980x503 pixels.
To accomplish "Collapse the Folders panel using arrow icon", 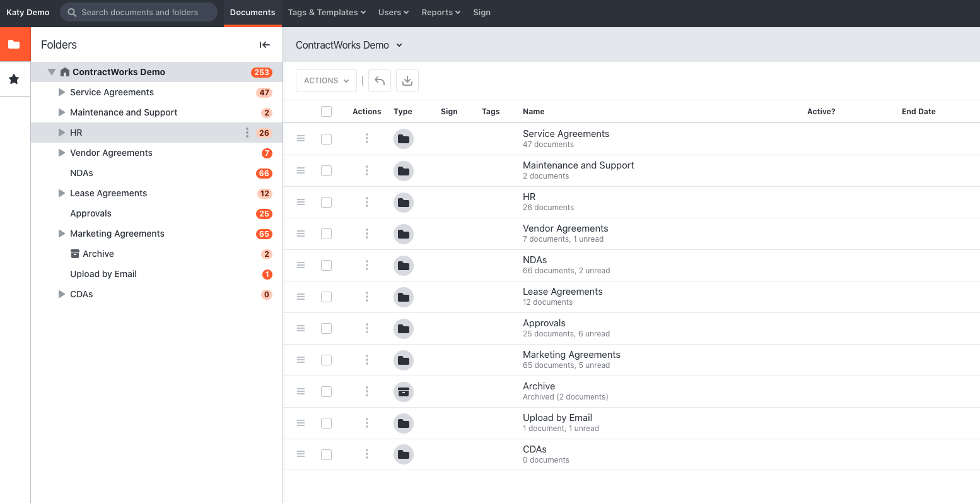I will [265, 45].
